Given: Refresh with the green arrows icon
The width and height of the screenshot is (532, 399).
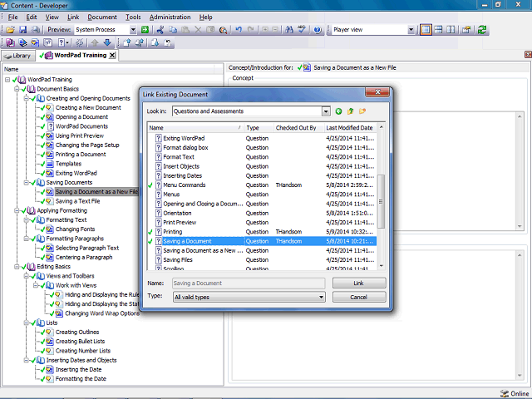Looking at the screenshot, I should pos(482,30).
